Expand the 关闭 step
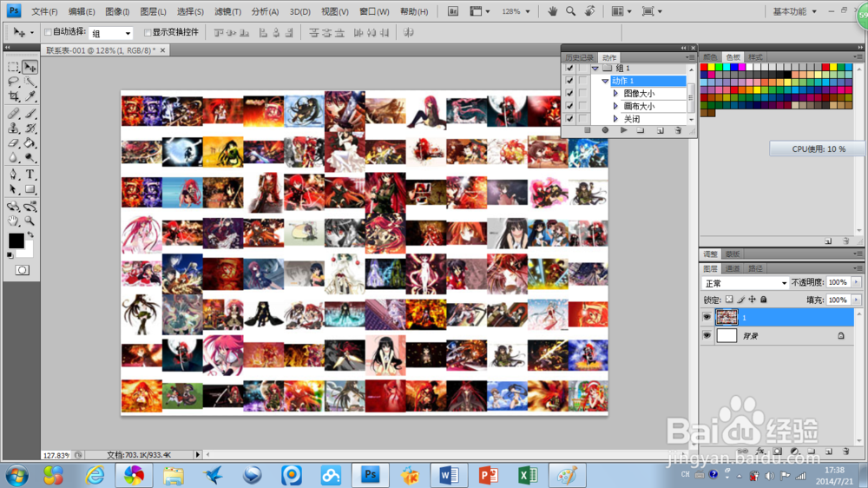This screenshot has width=868, height=488. (x=615, y=119)
